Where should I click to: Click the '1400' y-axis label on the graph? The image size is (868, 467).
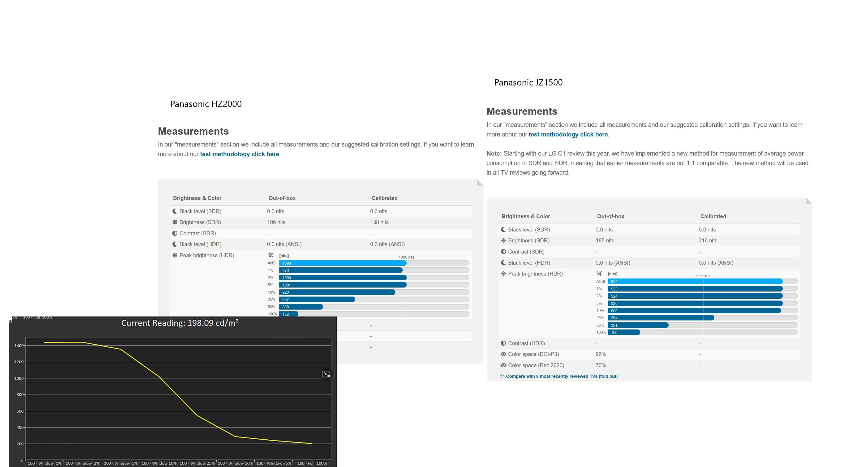pyautogui.click(x=19, y=346)
